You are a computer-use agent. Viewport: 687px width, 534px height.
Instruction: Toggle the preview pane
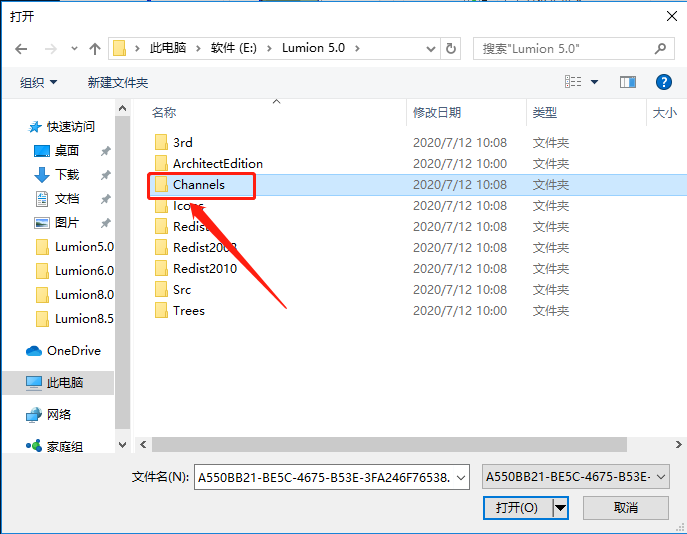[628, 82]
